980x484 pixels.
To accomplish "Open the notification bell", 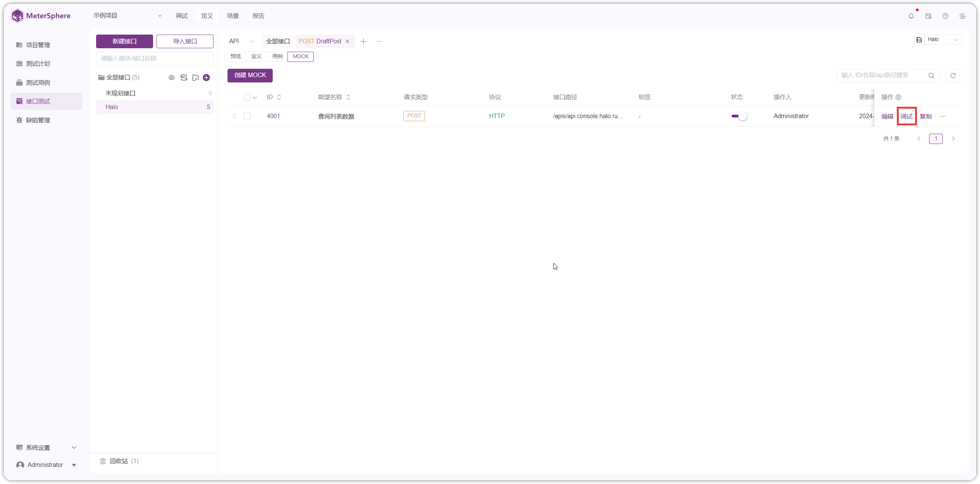I will (911, 16).
